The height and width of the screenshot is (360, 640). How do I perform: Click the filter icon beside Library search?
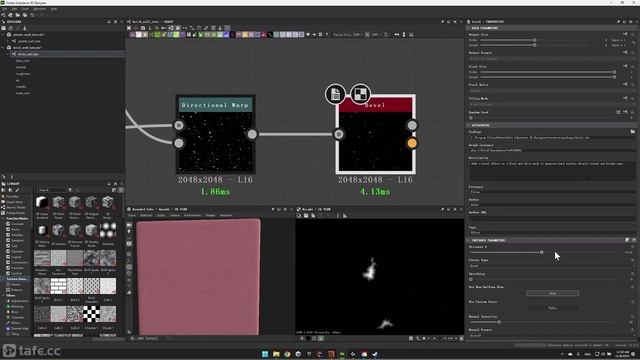[x=70, y=190]
